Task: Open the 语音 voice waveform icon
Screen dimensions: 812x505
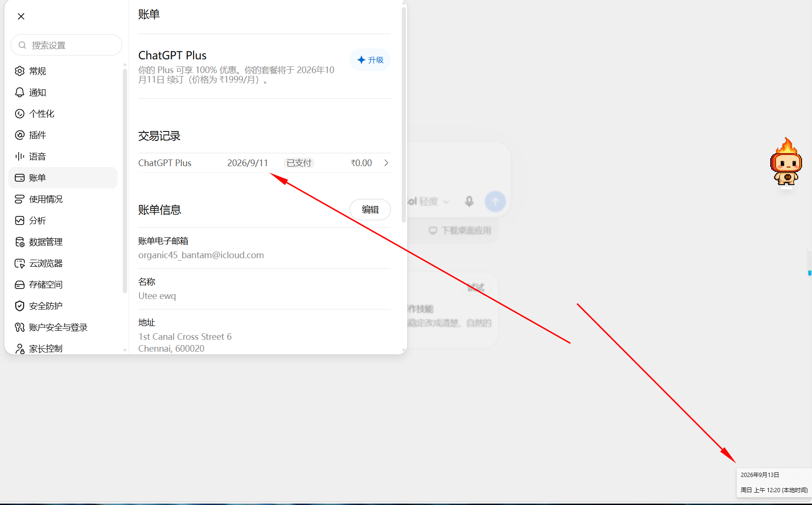Action: [19, 157]
